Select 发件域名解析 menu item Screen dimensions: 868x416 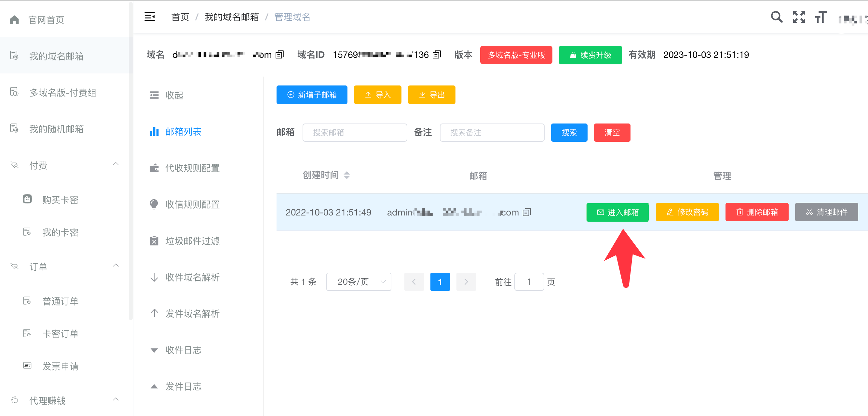coord(192,313)
